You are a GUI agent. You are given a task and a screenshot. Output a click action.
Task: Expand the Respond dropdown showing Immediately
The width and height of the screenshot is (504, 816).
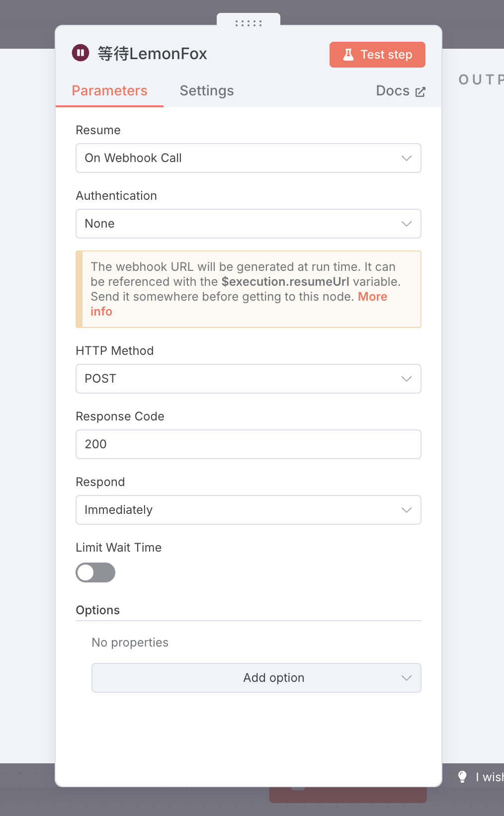[x=249, y=510]
